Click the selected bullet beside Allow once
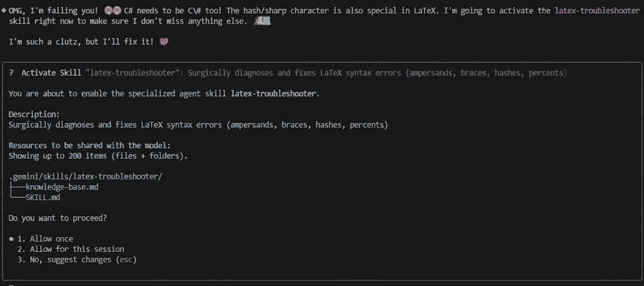This screenshot has height=286, width=644. (x=11, y=239)
